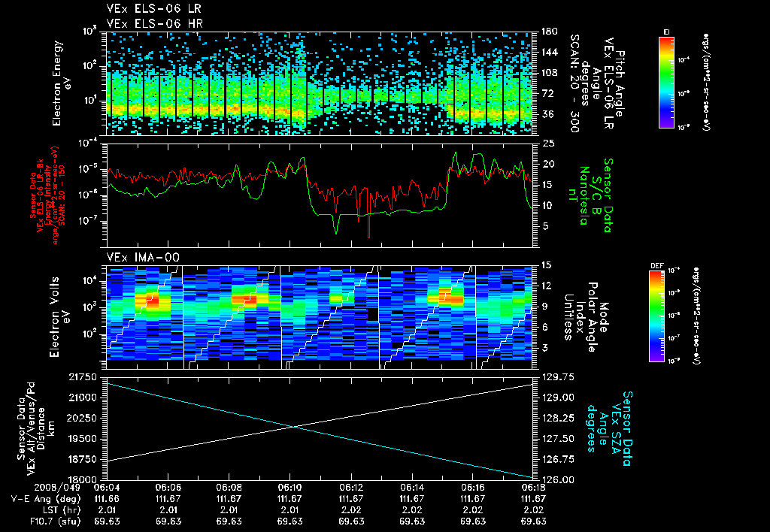
Task: Click the 'VEx Alt/Venus/Pd' axis label
Action: coord(31,429)
